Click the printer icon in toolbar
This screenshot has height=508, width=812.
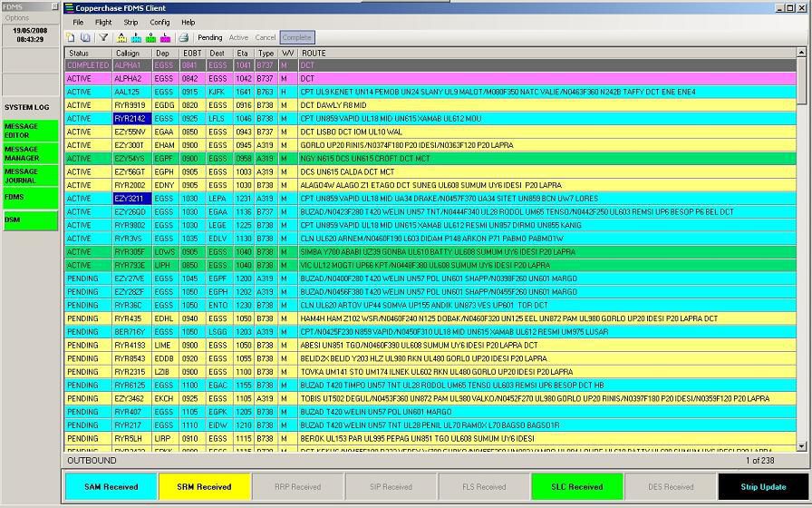pyautogui.click(x=183, y=38)
